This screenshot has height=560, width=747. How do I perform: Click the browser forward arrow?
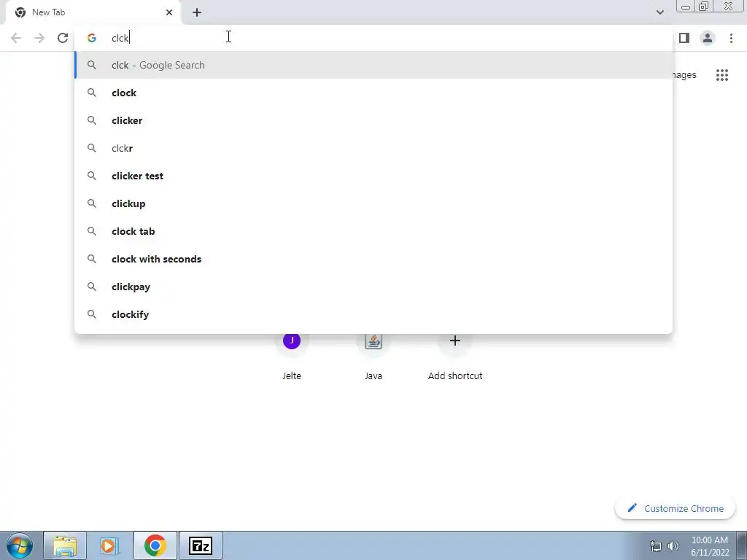[x=39, y=38]
